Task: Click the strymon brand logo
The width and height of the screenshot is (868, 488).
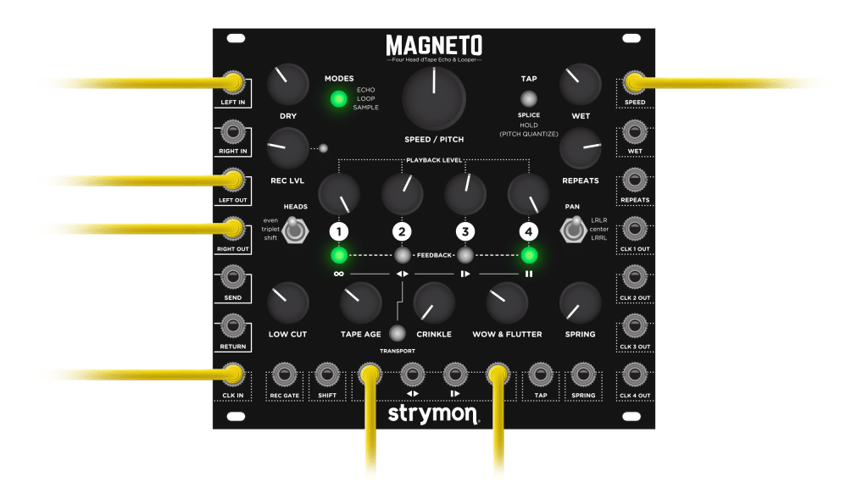Action: pyautogui.click(x=433, y=413)
